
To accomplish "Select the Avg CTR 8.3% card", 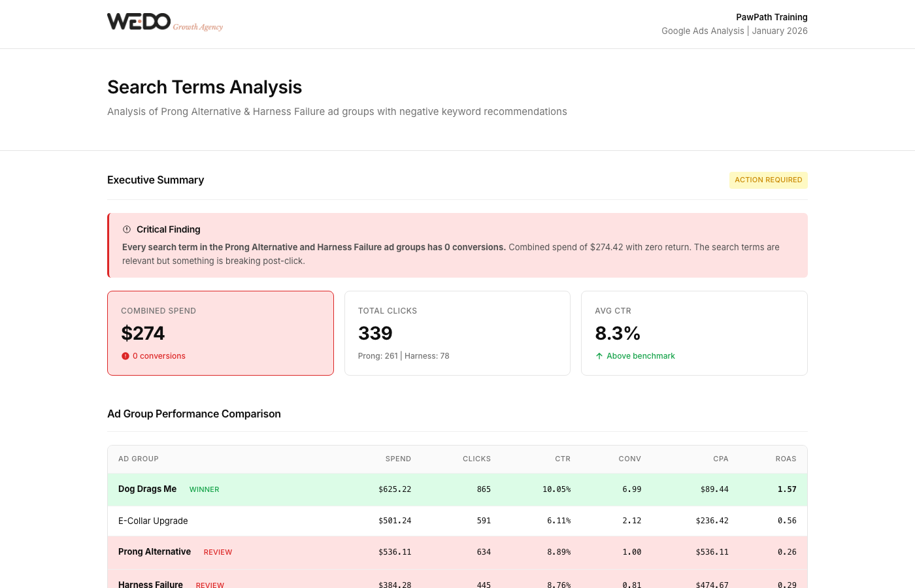I will (694, 333).
